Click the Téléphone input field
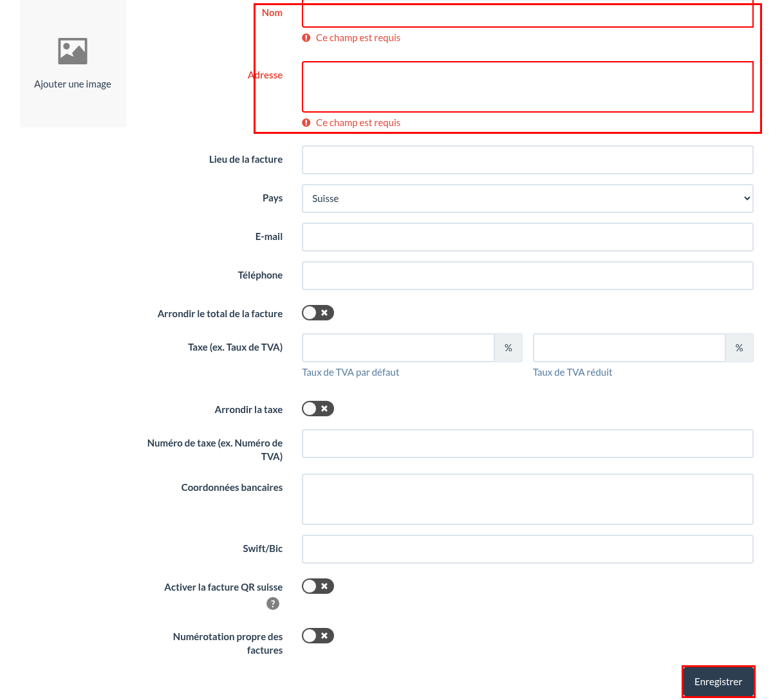The width and height of the screenshot is (782, 700). [528, 275]
